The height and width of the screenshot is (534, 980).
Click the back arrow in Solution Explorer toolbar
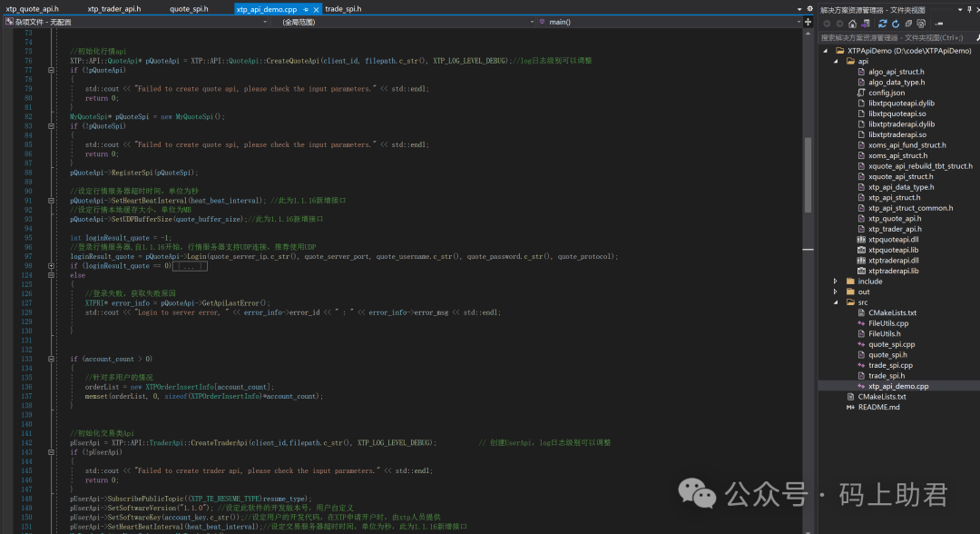click(x=827, y=24)
